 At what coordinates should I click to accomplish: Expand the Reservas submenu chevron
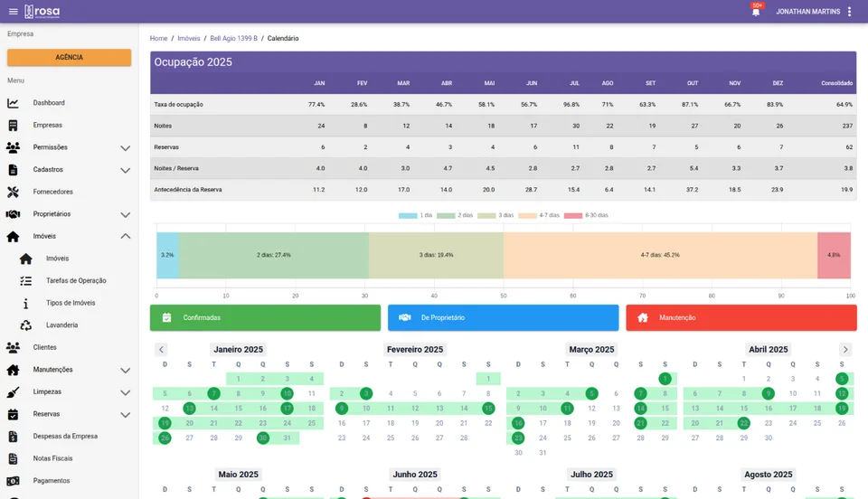[126, 415]
